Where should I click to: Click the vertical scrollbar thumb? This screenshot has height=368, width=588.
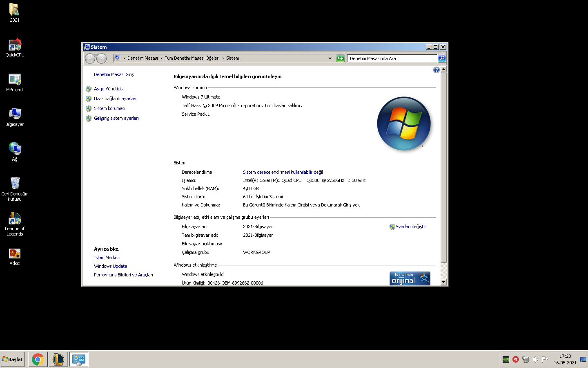(444, 167)
